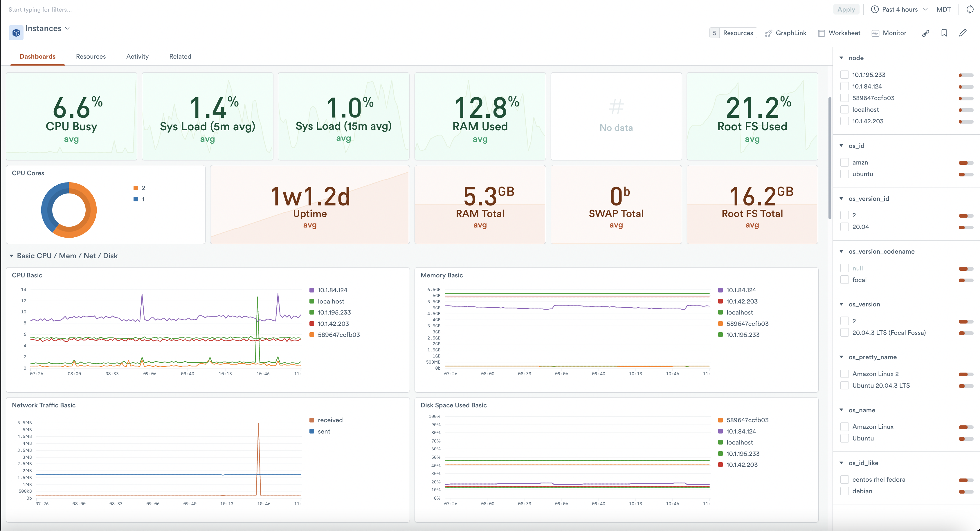Click the Monitor icon button
Image resolution: width=980 pixels, height=531 pixels.
click(x=875, y=33)
